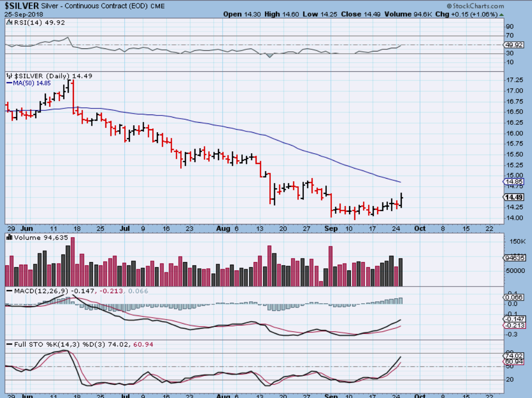Click the blue line legend marker before MA(50)
Image resolution: width=532 pixels, height=398 pixels.
pyautogui.click(x=9, y=83)
